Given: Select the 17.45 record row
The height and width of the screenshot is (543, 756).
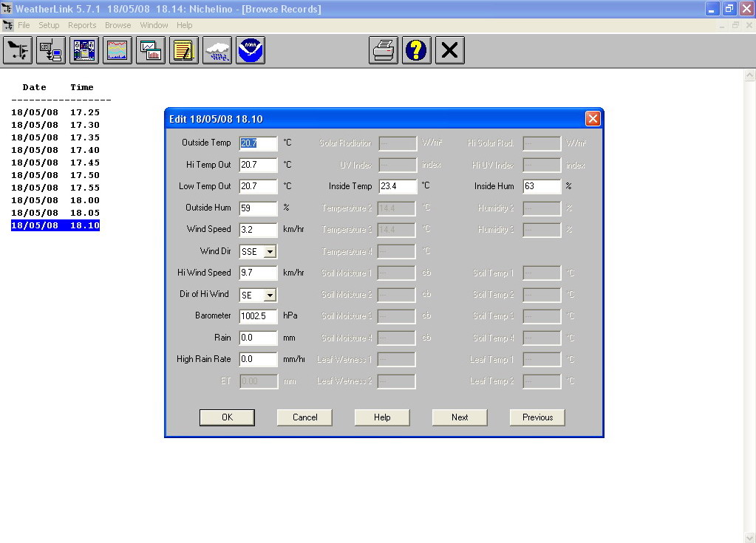Looking at the screenshot, I should tap(55, 163).
